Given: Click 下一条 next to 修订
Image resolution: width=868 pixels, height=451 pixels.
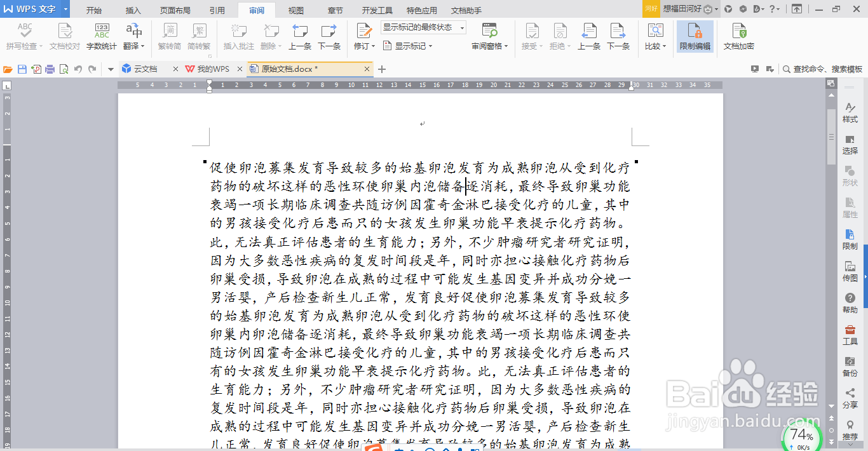Looking at the screenshot, I should point(329,36).
